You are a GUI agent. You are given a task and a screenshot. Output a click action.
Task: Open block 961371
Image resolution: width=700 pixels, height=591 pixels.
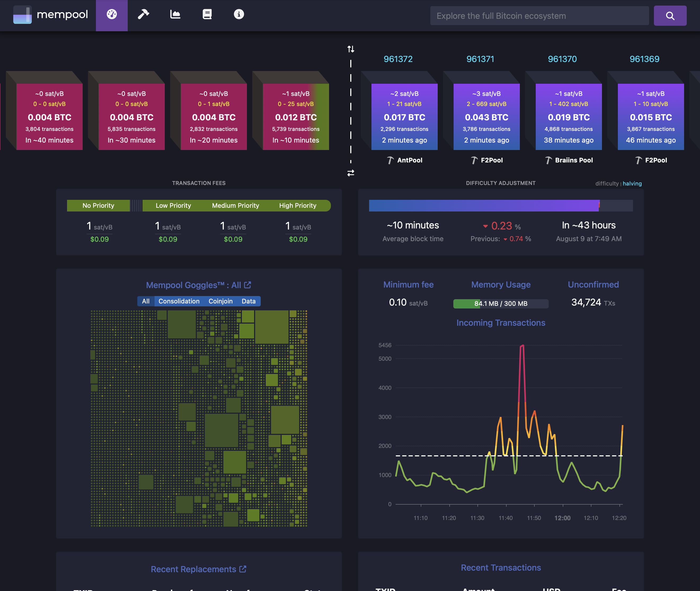(480, 59)
